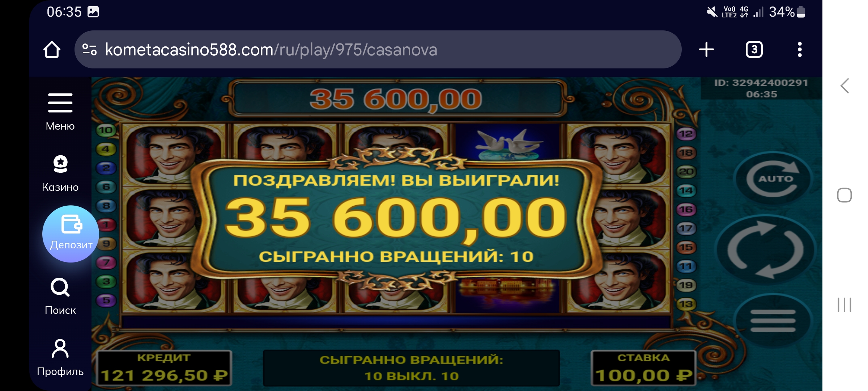Open the site info icon in address bar
868x391 pixels.
[x=89, y=50]
